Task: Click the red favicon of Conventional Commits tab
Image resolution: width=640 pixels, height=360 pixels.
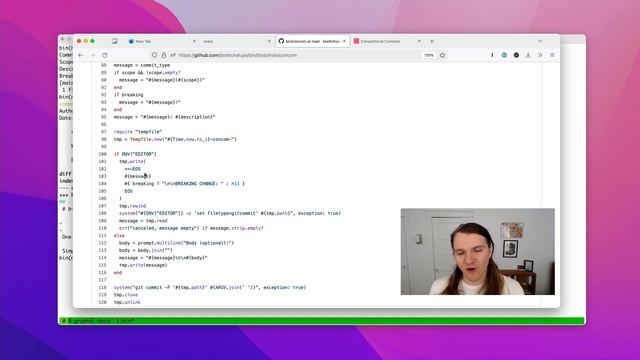Action: 356,41
